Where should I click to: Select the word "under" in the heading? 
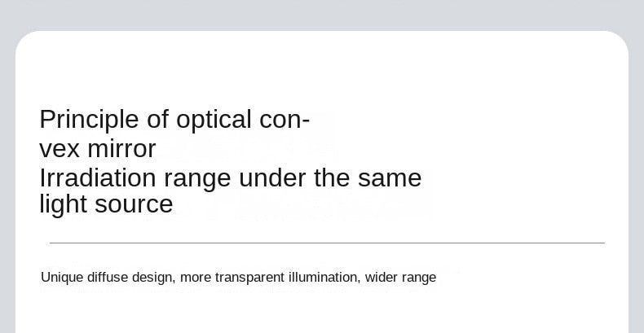click(272, 177)
